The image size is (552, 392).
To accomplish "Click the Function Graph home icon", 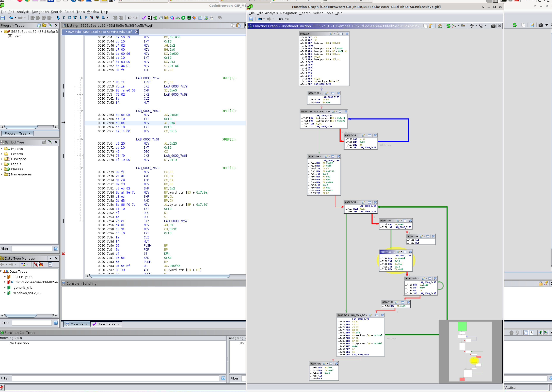I will click(x=440, y=26).
